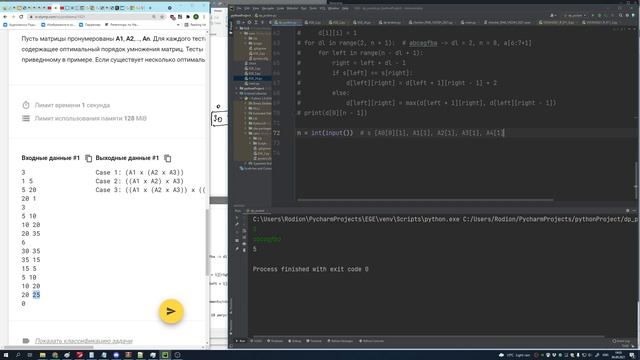Expand the hidden bookmarks overflow chevron
This screenshot has height=360, width=640.
coord(178,25)
